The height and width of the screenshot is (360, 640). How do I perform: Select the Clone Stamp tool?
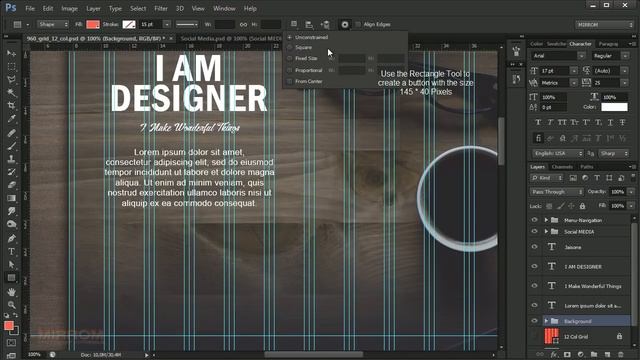[11, 159]
